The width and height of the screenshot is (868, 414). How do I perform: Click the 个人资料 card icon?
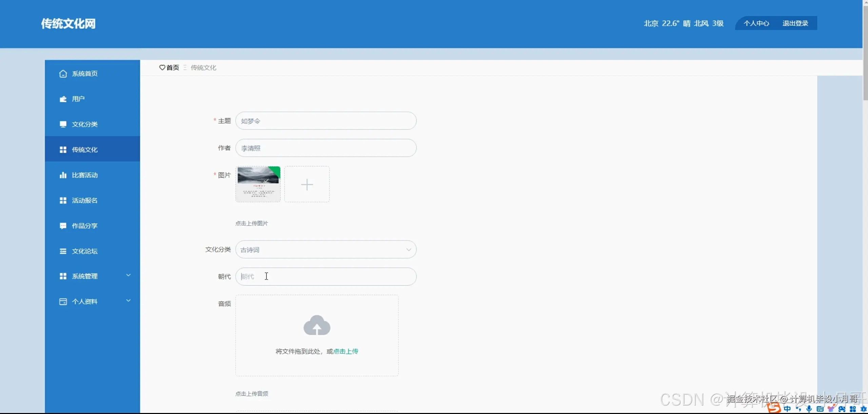tap(63, 302)
